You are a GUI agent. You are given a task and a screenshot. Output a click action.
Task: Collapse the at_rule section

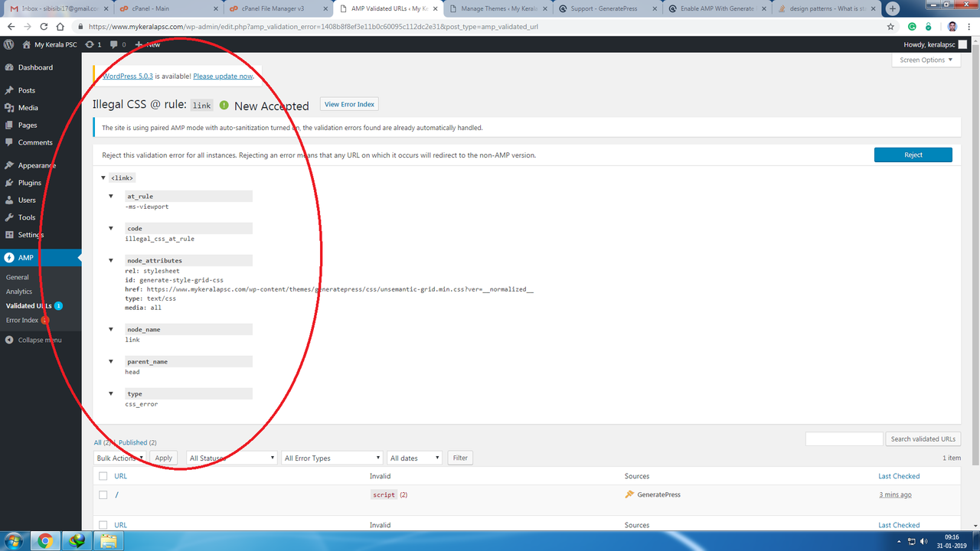(x=111, y=197)
